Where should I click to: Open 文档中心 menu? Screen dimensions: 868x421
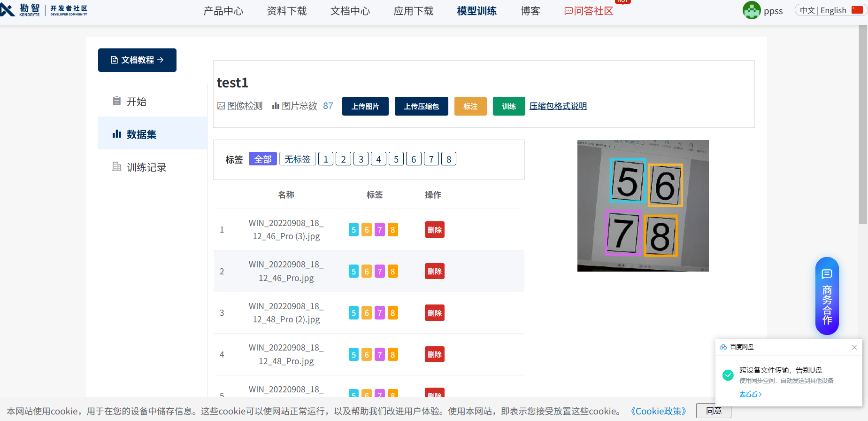(350, 11)
